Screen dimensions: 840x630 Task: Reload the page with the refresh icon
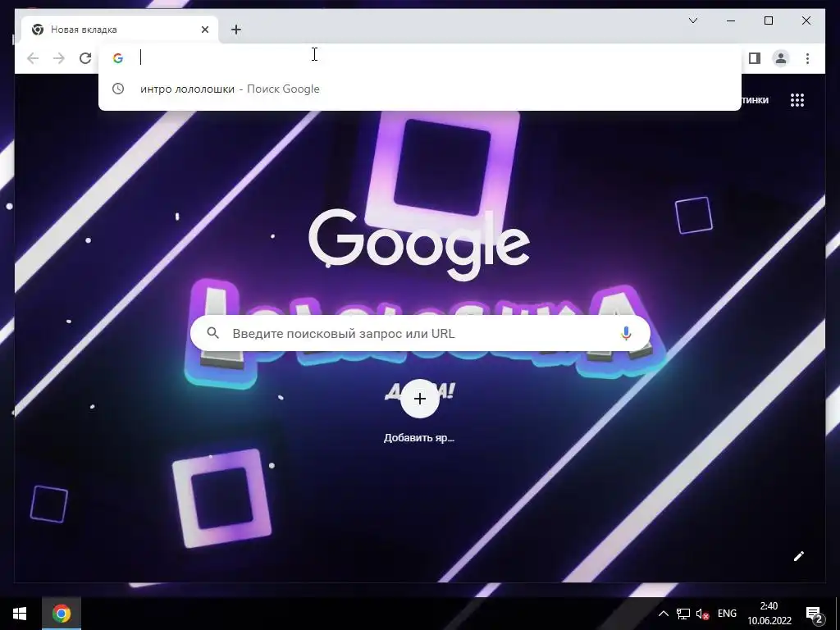[x=85, y=58]
